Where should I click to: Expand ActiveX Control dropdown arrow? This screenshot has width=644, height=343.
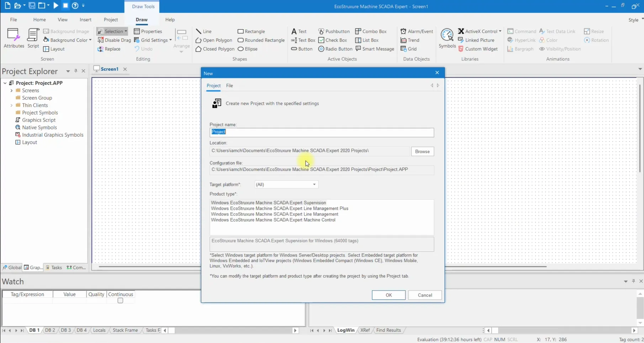click(500, 31)
